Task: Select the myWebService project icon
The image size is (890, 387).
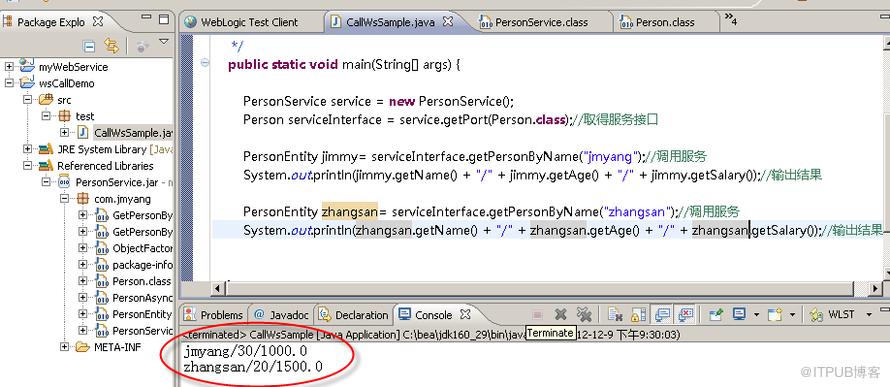Action: click(x=27, y=66)
